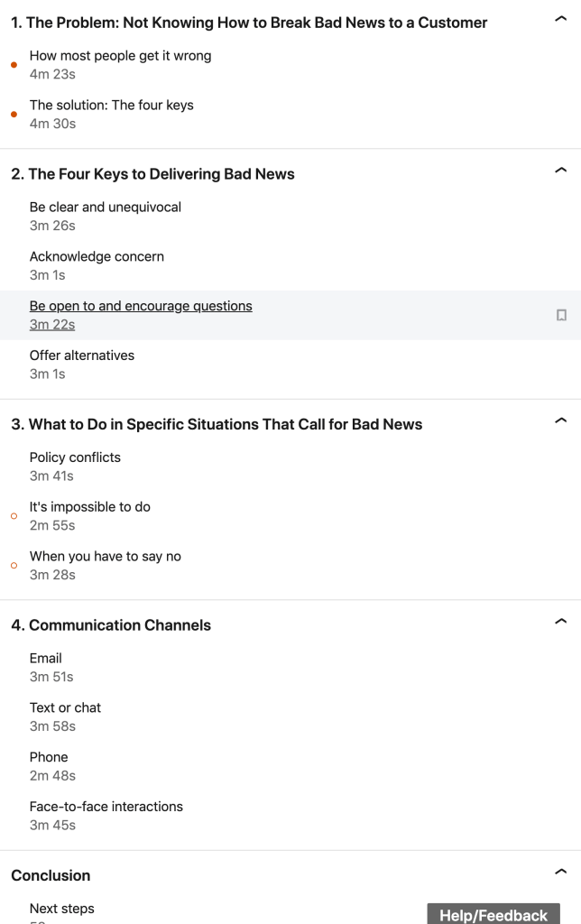Viewport: 581px width, 924px height.
Task: Collapse 'The Four Keys to Delivering Bad News' chevron
Action: point(560,170)
